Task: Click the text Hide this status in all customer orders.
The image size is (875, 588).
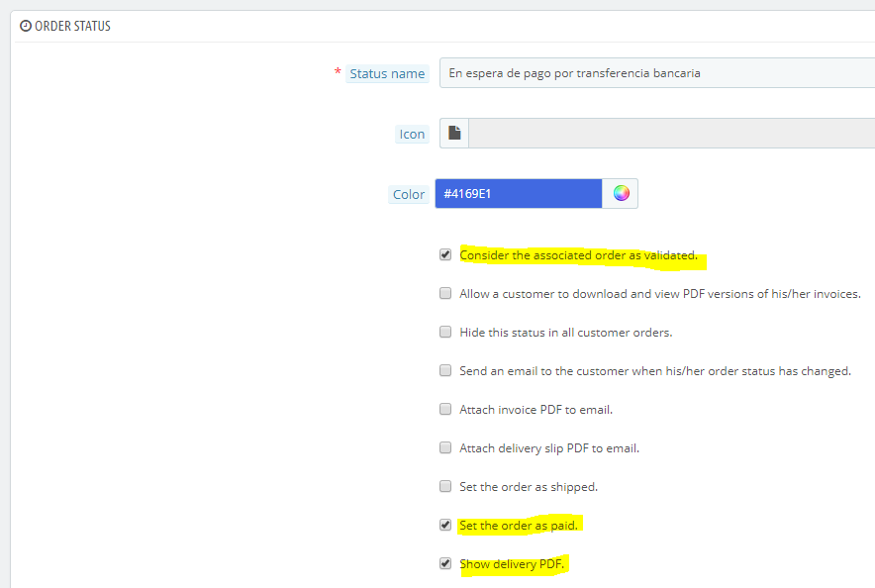Action: [566, 333]
